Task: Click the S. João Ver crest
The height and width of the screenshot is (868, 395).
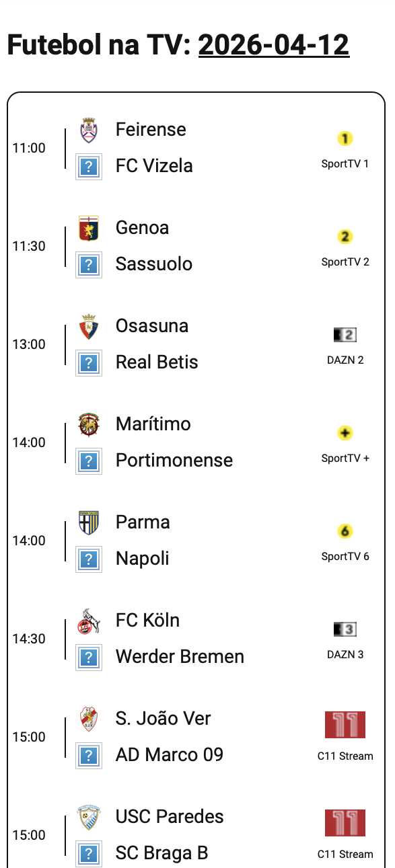Action: (89, 719)
